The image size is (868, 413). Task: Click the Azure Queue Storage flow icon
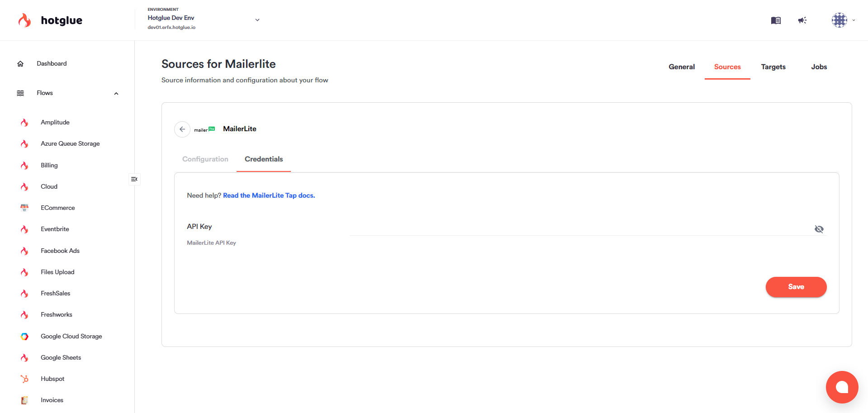(x=24, y=144)
